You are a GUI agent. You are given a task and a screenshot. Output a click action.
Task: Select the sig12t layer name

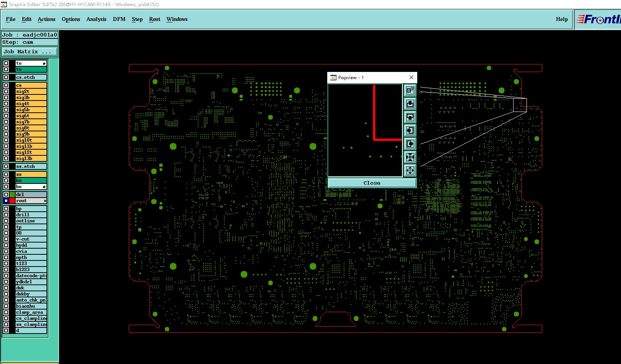(x=31, y=152)
